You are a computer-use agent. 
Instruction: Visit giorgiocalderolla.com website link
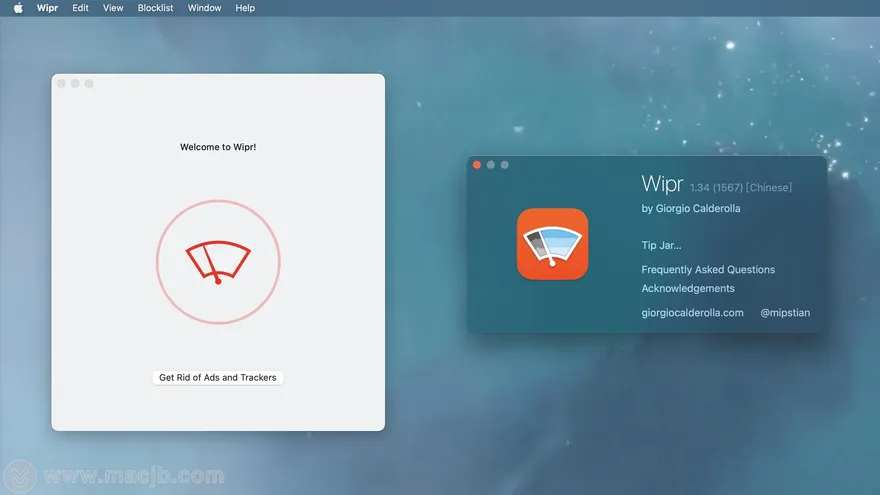692,313
